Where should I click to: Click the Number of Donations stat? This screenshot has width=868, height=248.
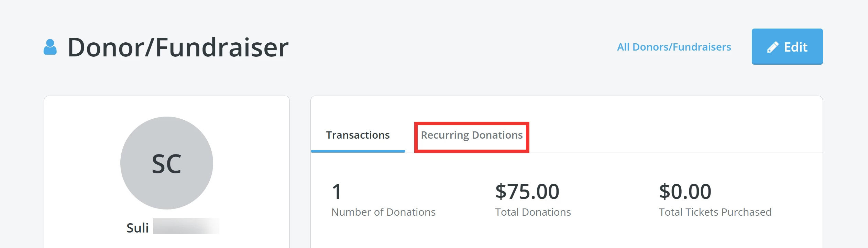pyautogui.click(x=383, y=212)
